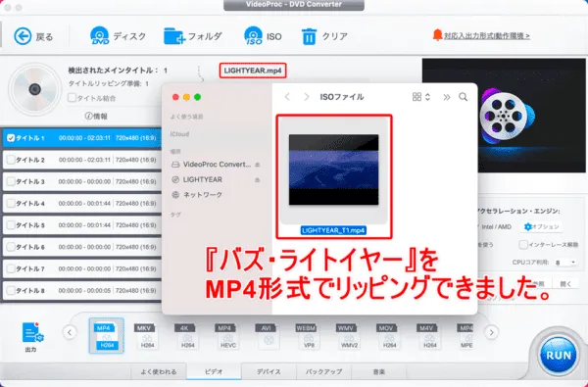The height and width of the screenshot is (387, 588).
Task: Click ISOファイル folder title in Finder
Action: click(x=342, y=97)
